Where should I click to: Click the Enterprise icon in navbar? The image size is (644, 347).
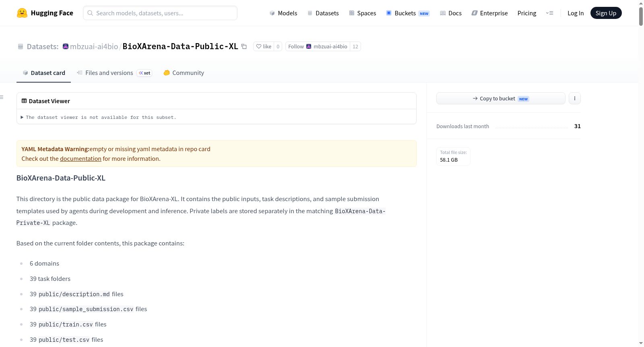point(475,13)
